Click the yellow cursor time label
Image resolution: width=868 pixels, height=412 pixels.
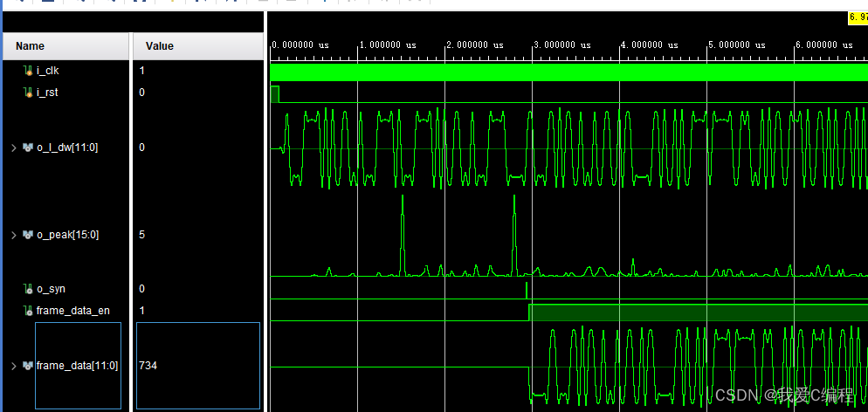pyautogui.click(x=858, y=17)
